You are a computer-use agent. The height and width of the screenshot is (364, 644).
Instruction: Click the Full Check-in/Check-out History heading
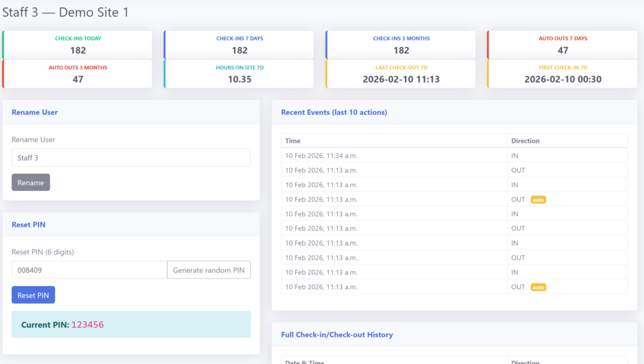click(x=336, y=334)
